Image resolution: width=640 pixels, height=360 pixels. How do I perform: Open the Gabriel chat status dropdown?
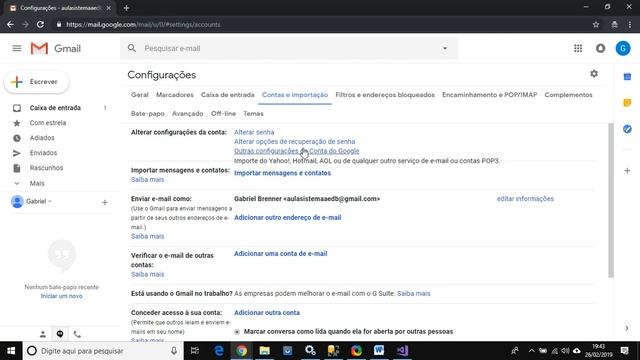click(x=39, y=201)
